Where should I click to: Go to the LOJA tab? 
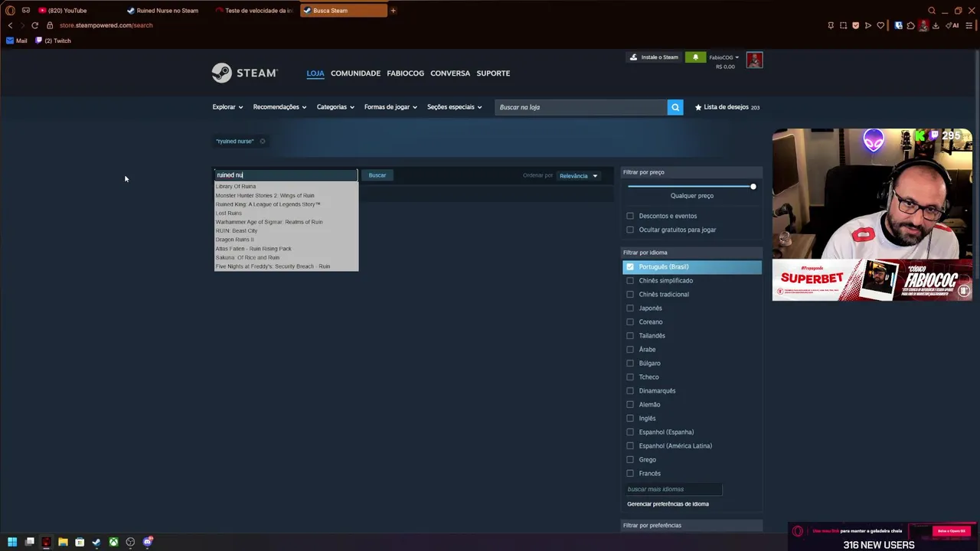[x=315, y=73]
